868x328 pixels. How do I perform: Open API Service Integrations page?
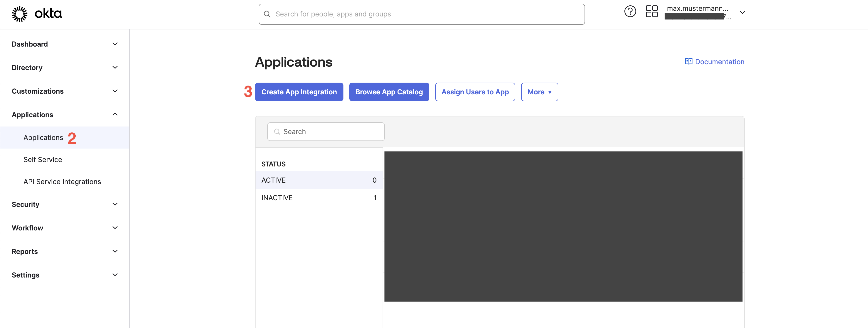coord(62,182)
